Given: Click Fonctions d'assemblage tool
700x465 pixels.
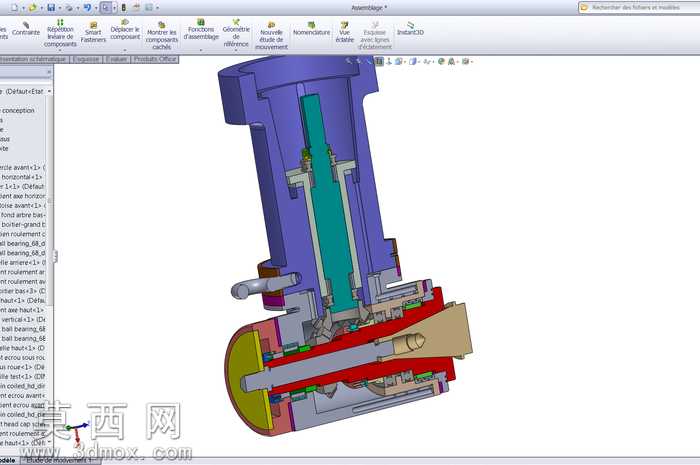Looking at the screenshot, I should click(x=201, y=29).
